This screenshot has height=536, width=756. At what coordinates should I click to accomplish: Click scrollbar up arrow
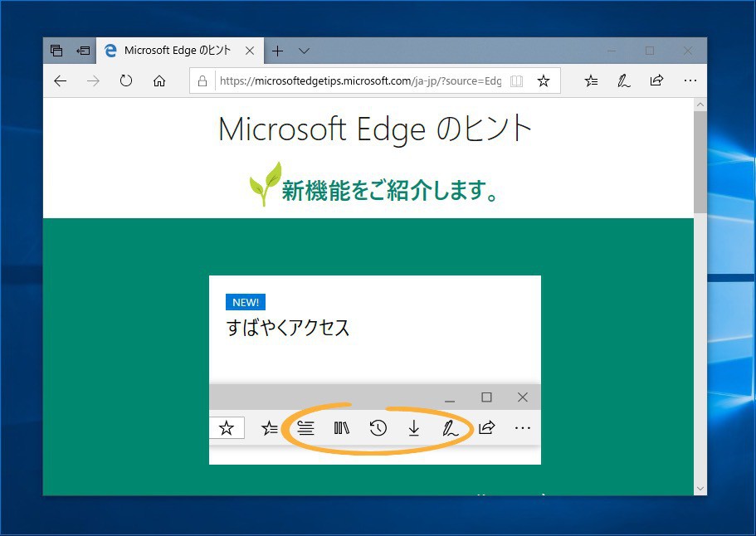(x=700, y=105)
